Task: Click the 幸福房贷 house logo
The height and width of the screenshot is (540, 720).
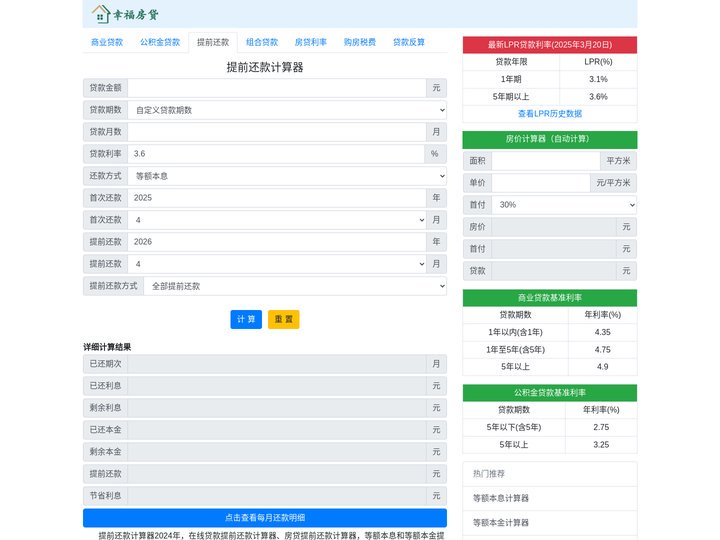Action: pos(125,14)
